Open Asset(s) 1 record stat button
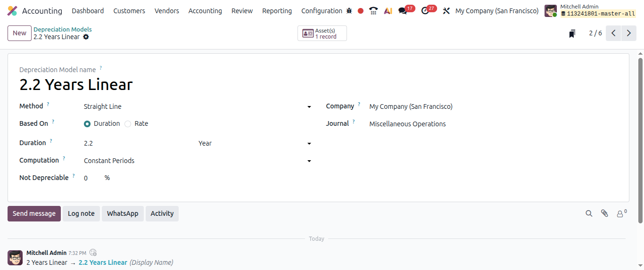This screenshot has width=644, height=270. (x=322, y=33)
